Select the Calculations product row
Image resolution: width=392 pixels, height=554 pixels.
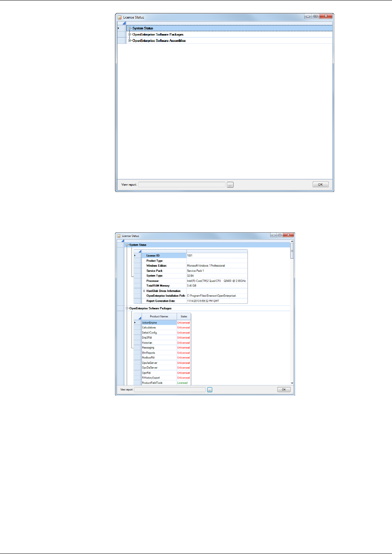tap(159, 328)
